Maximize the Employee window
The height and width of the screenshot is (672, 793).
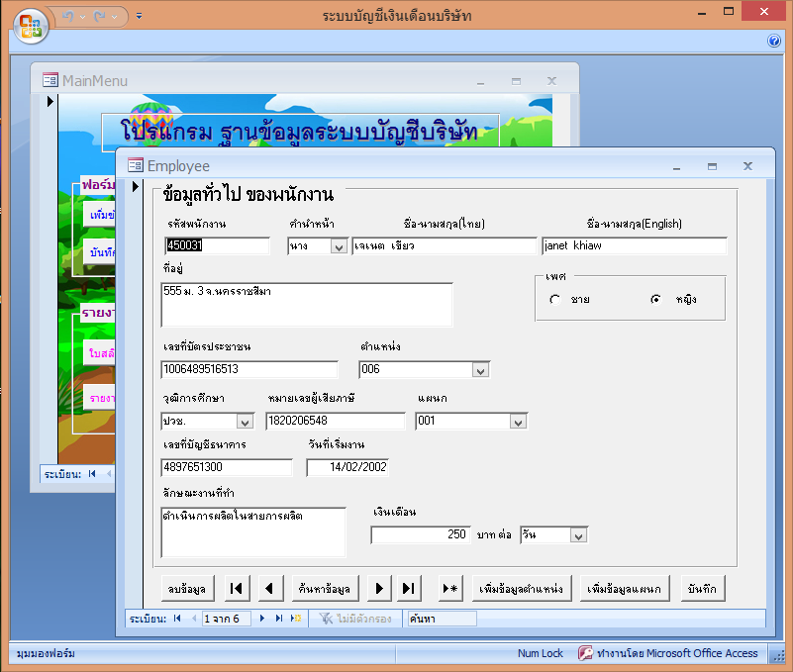coord(712,166)
